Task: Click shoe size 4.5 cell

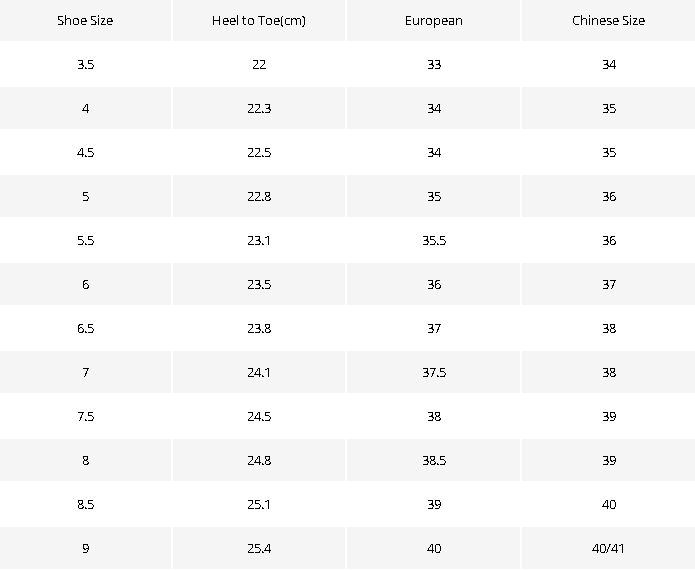Action: coord(85,152)
